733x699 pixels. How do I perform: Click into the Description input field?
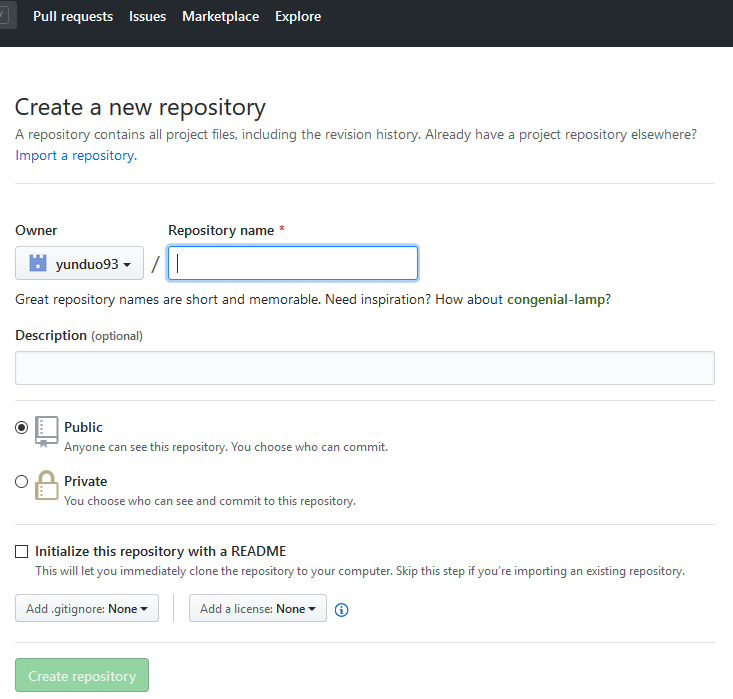click(x=365, y=368)
